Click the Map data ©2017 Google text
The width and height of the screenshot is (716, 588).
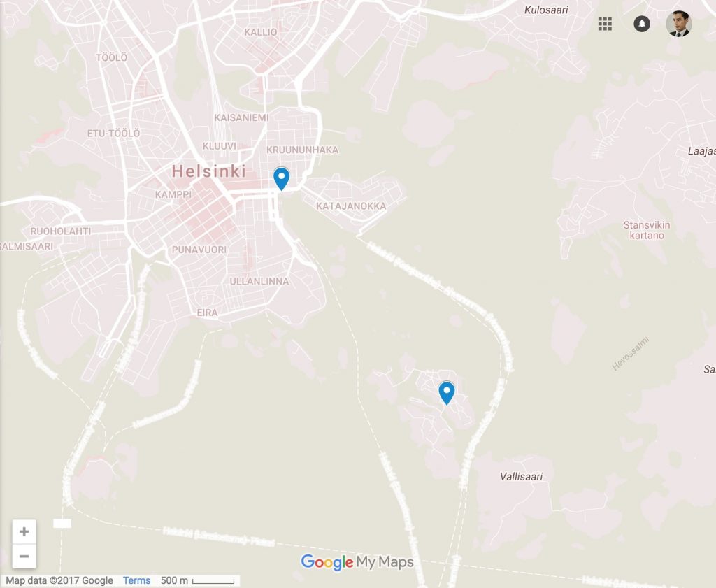coord(59,580)
